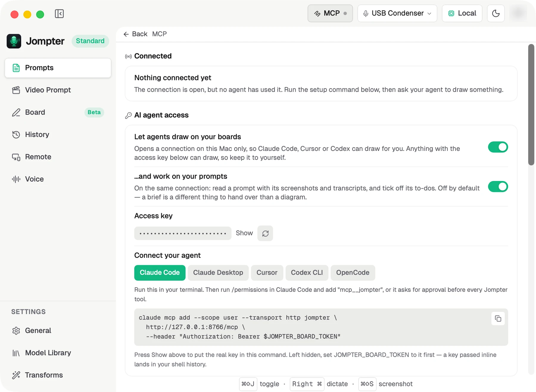The width and height of the screenshot is (536, 392).
Task: Go to Video Prompt
Action: pos(58,90)
